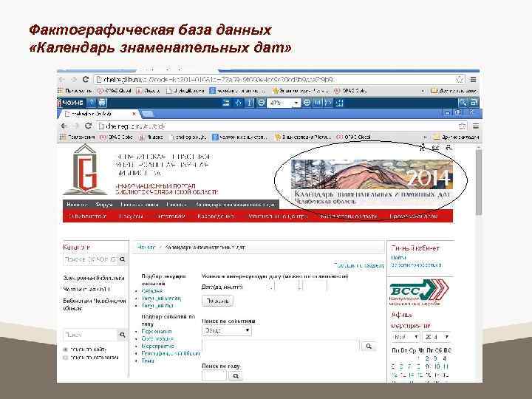532x399 pixels.
Task: Go back in the outer browser window
Action: pyautogui.click(x=62, y=79)
